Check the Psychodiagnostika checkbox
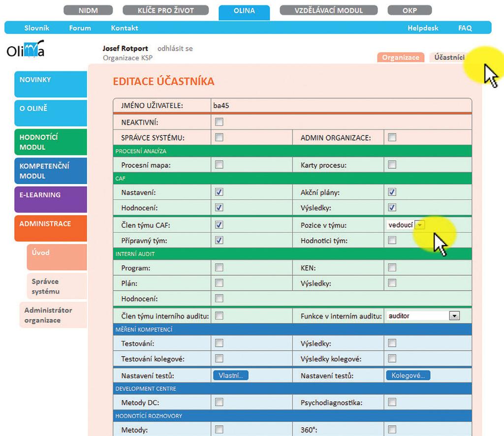This screenshot has width=504, height=436. click(x=392, y=402)
